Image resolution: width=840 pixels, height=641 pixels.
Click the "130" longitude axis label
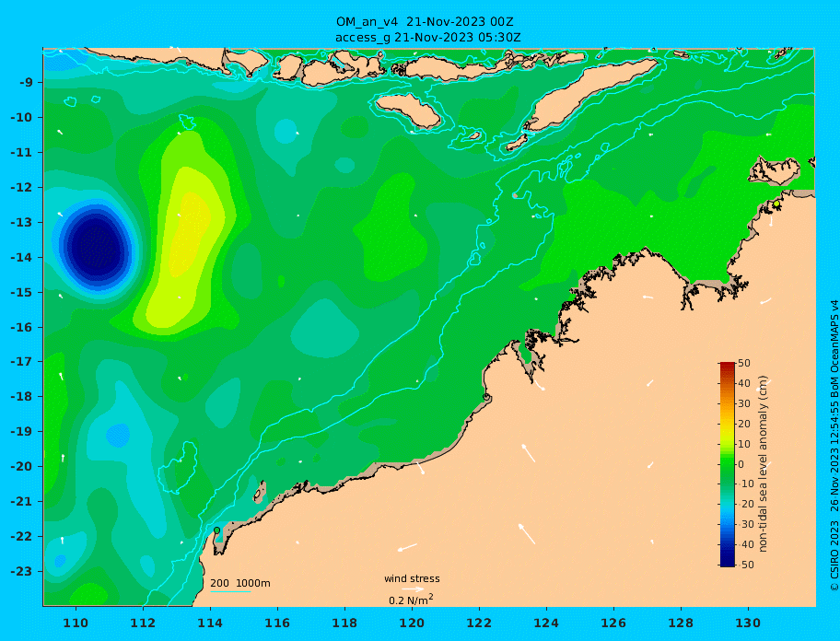pyautogui.click(x=749, y=623)
